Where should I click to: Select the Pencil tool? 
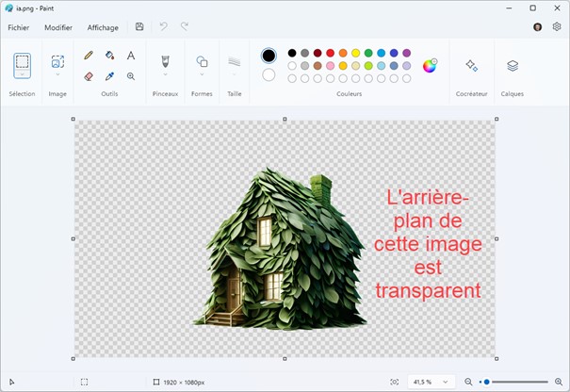point(89,56)
